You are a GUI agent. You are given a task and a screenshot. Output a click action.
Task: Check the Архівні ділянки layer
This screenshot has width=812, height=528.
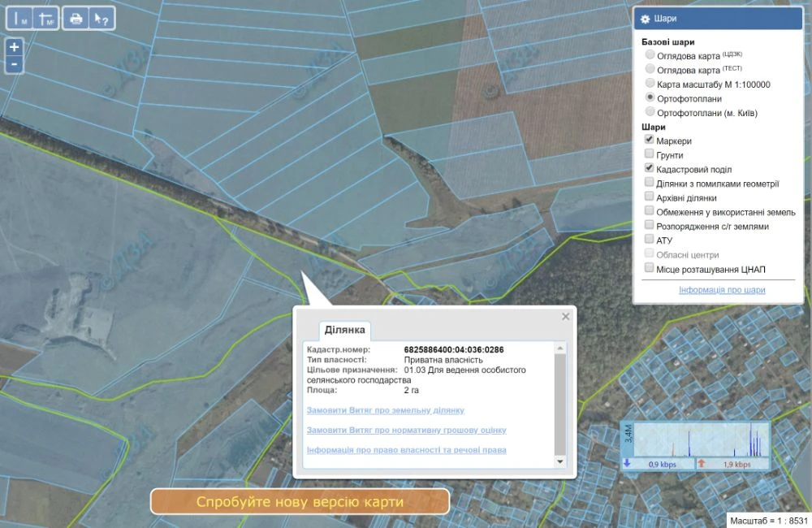[649, 197]
